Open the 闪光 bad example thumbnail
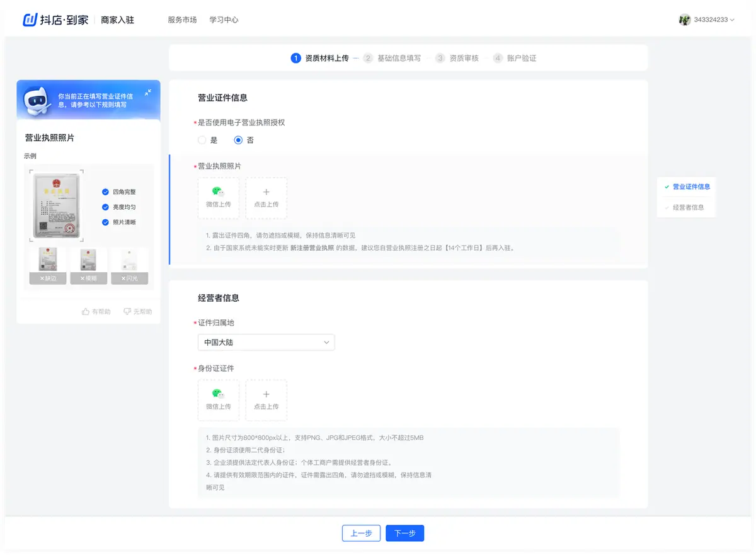 [129, 265]
